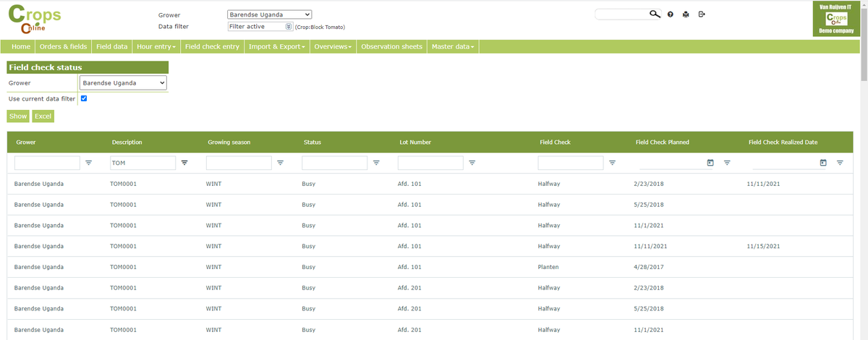This screenshot has width=868, height=340.
Task: Open filter menu for Field Check Planned column
Action: coord(727,163)
